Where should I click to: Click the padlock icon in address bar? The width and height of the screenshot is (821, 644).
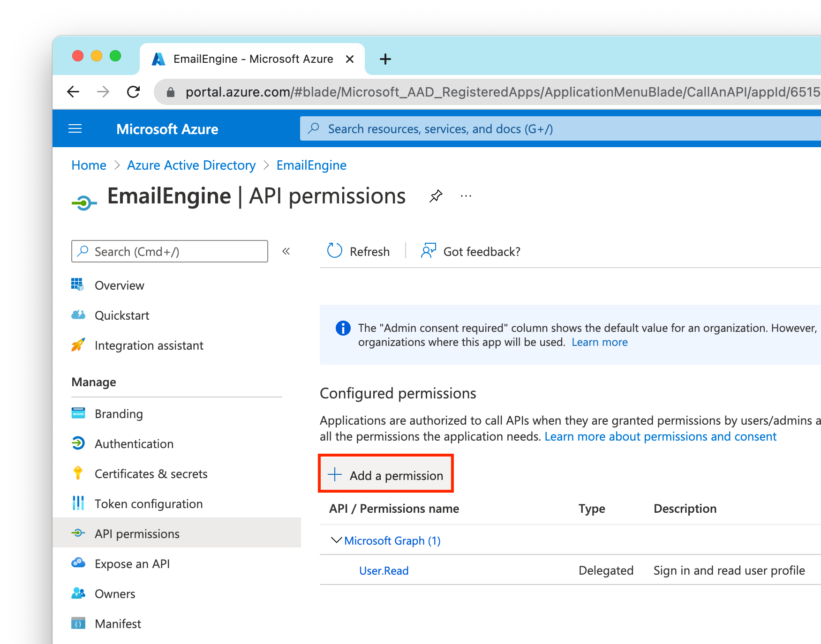pyautogui.click(x=171, y=92)
